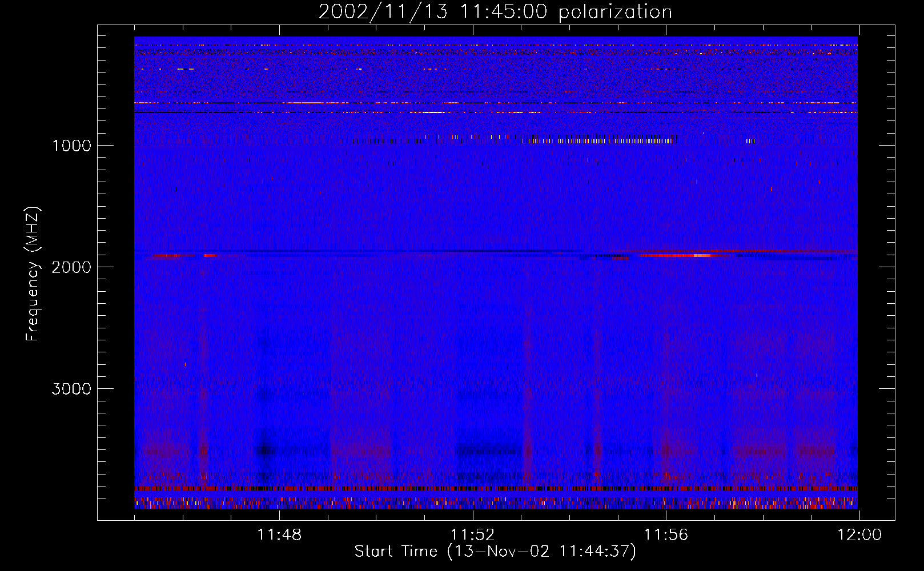This screenshot has height=571, width=924.
Task: Click the 1000 frequency tick label
Action: click(71, 145)
